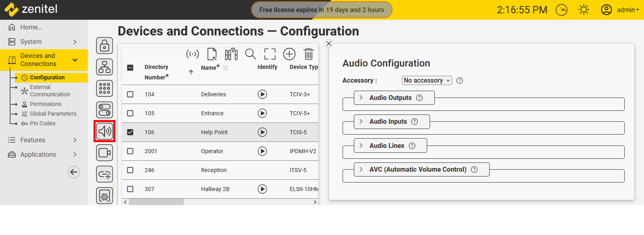The height and width of the screenshot is (235, 644).
Task: Open the speaker audio configuration icon
Action: pyautogui.click(x=105, y=131)
